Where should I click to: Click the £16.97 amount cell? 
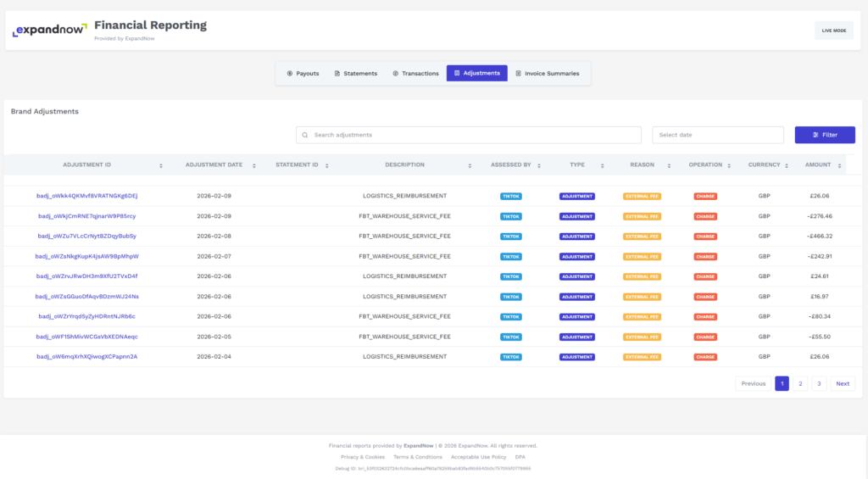pos(820,297)
